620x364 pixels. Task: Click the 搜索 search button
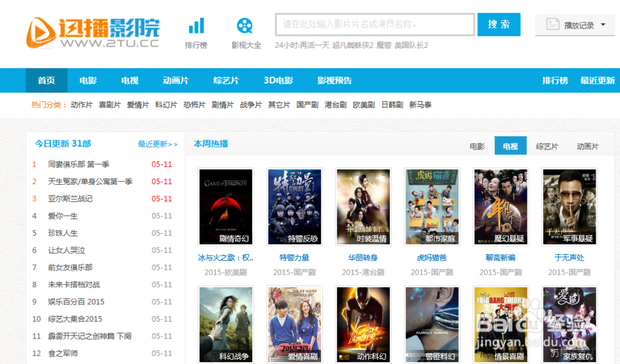[498, 25]
